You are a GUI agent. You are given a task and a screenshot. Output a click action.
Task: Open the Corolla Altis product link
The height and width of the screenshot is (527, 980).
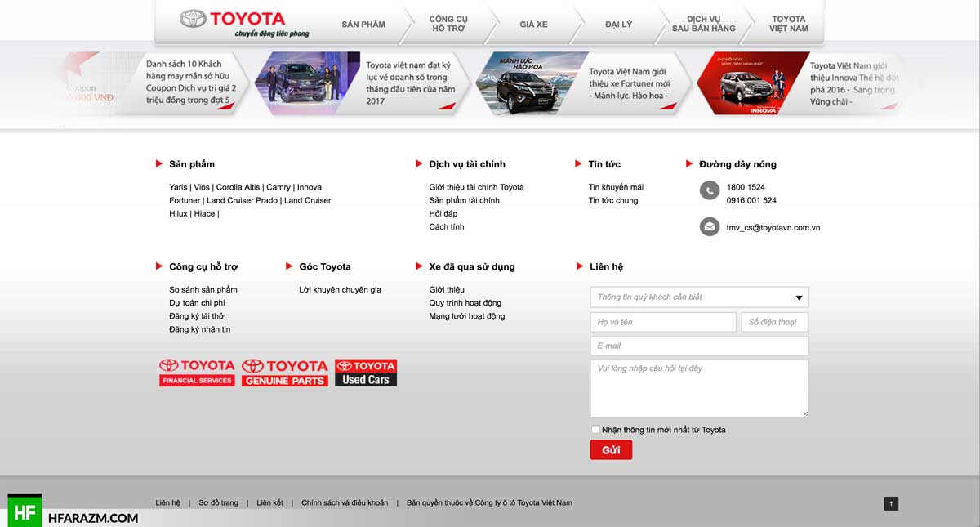click(x=237, y=187)
